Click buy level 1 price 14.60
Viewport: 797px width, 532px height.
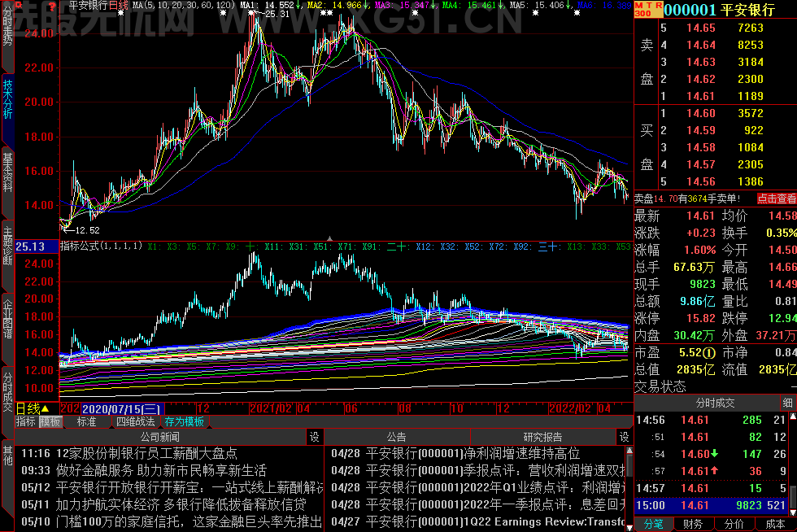point(701,113)
